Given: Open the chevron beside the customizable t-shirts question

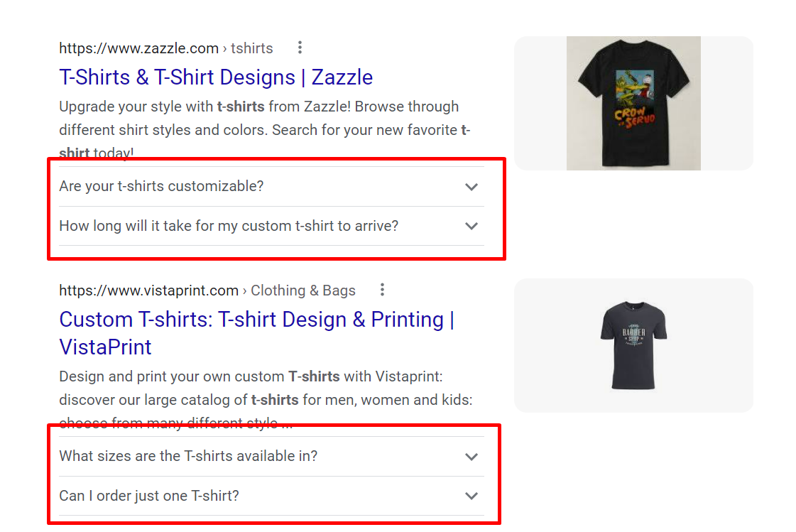Looking at the screenshot, I should click(471, 186).
